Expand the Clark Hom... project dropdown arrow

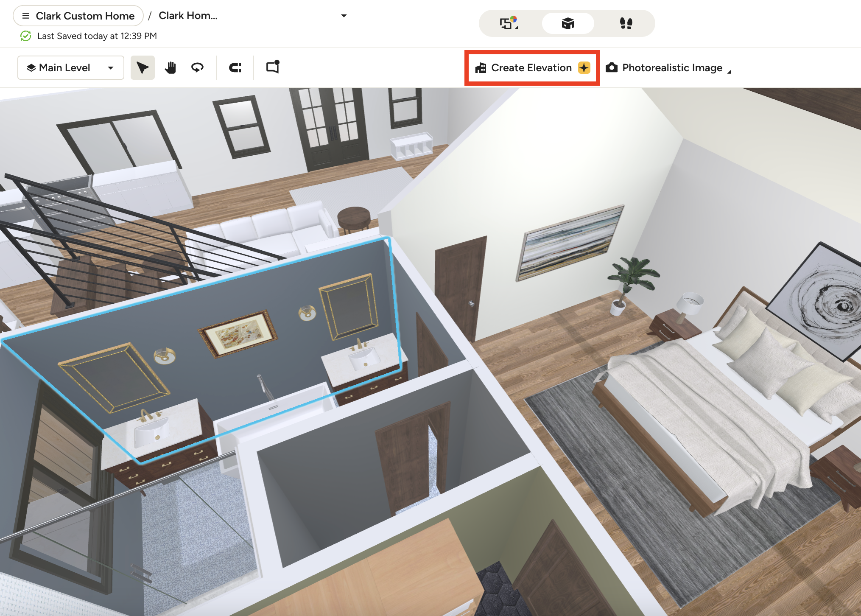(x=344, y=16)
